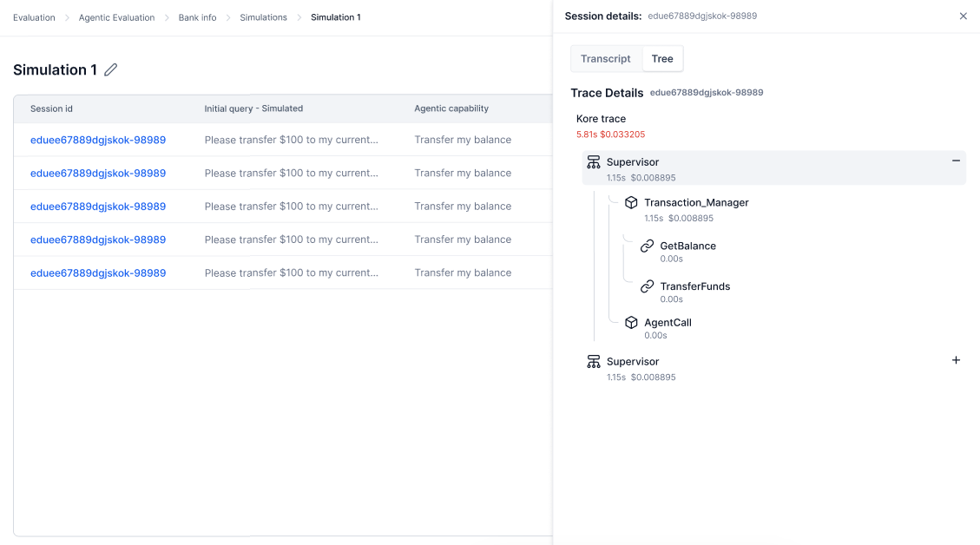The height and width of the screenshot is (545, 980).
Task: Click the GetBalance chain-link icon
Action: [x=647, y=246]
